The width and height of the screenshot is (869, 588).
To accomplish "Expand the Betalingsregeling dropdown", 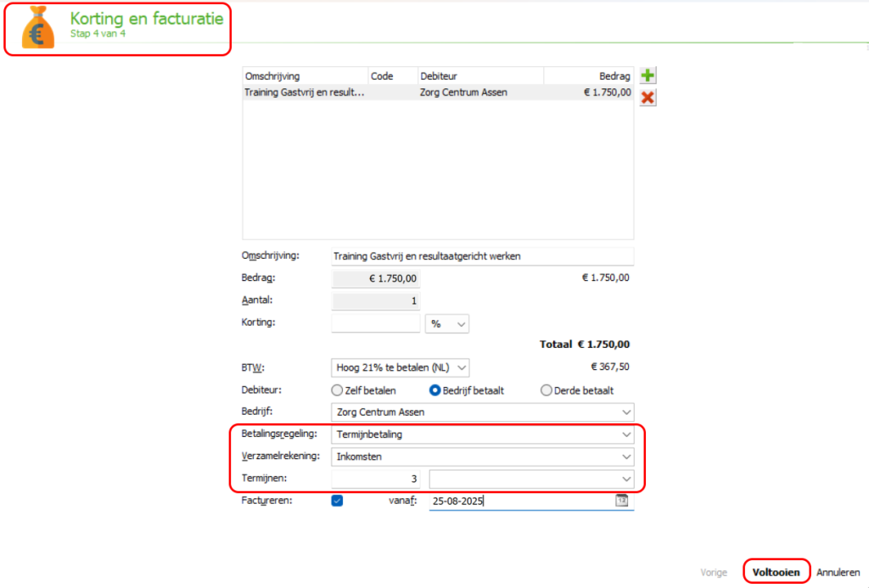I will click(626, 434).
